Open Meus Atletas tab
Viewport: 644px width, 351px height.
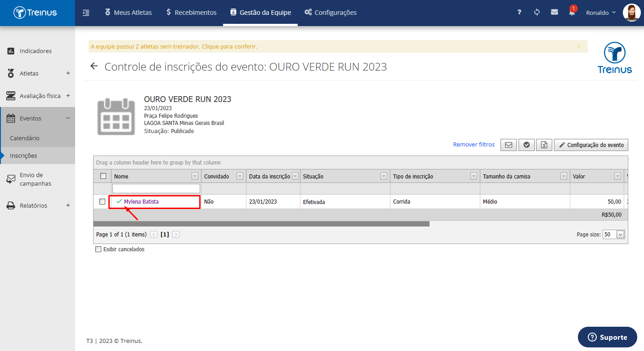pyautogui.click(x=128, y=13)
